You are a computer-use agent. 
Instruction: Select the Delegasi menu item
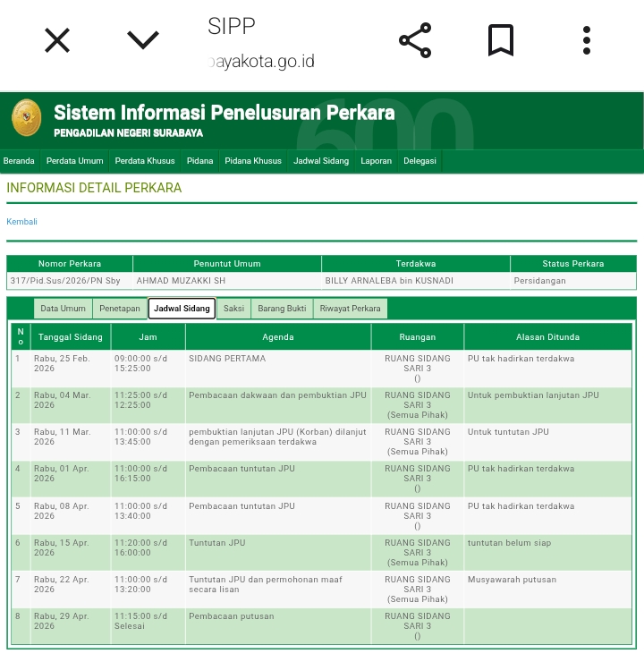click(419, 161)
